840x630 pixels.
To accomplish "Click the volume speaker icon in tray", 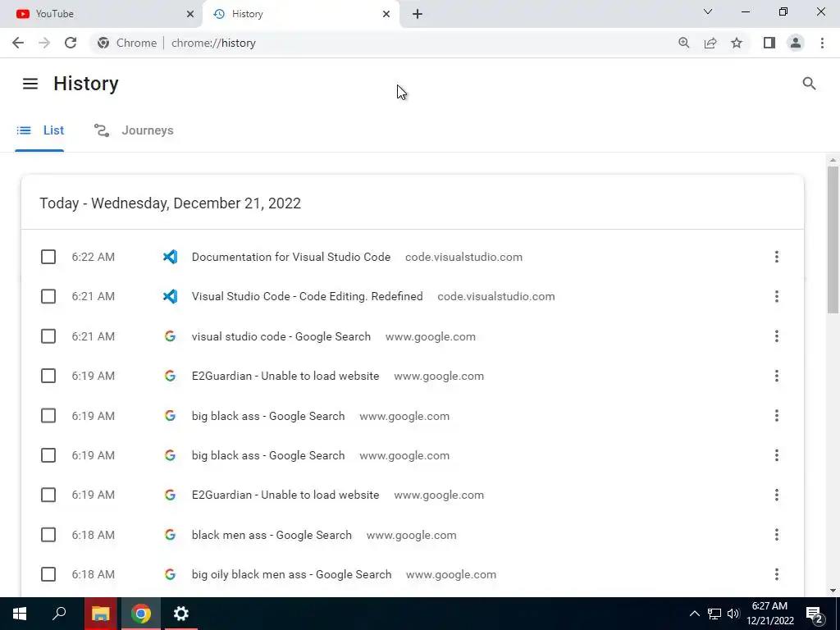I will pyautogui.click(x=733, y=614).
